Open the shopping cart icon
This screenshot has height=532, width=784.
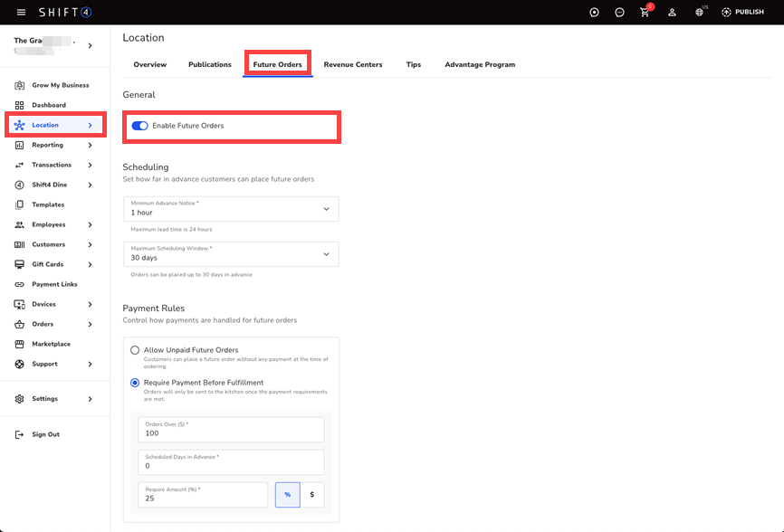pyautogui.click(x=645, y=13)
